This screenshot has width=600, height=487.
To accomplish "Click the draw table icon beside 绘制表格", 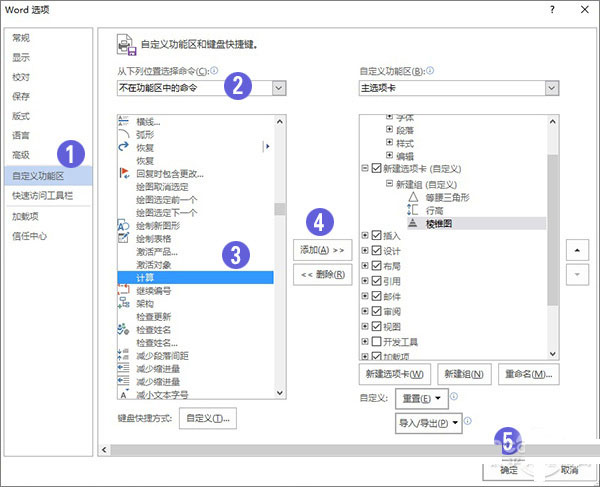I will click(x=124, y=238).
